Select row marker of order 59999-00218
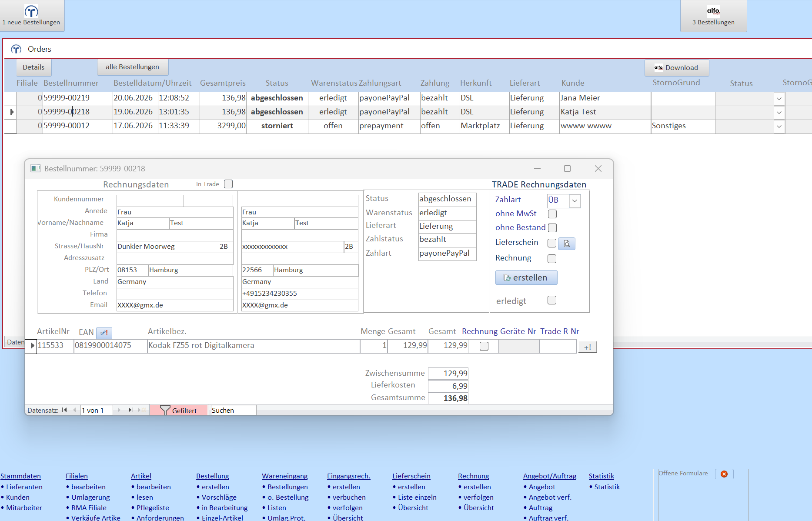 [10, 112]
